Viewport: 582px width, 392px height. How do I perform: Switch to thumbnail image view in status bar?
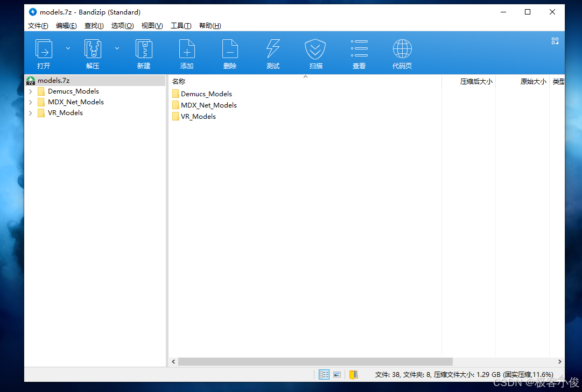click(x=337, y=375)
